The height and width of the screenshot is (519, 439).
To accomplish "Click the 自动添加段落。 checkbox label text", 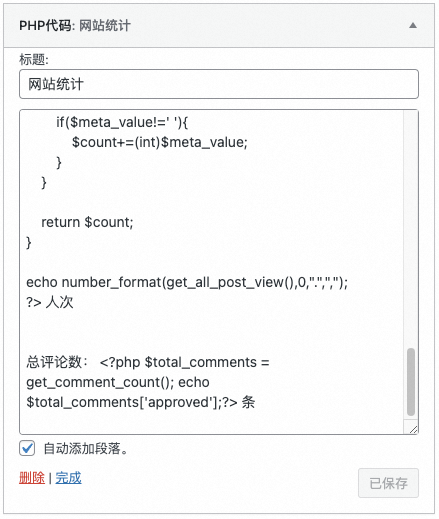I will (86, 448).
